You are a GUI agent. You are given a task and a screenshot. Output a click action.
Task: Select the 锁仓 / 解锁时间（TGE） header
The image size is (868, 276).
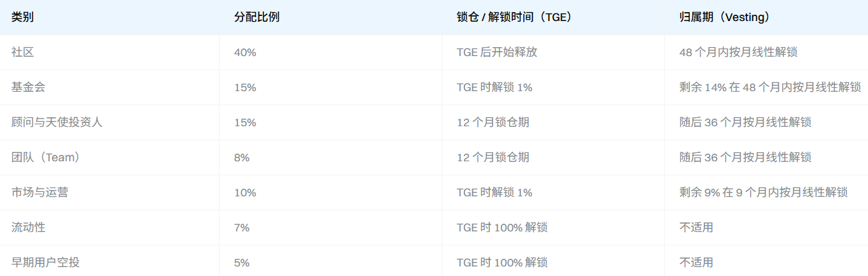(514, 17)
